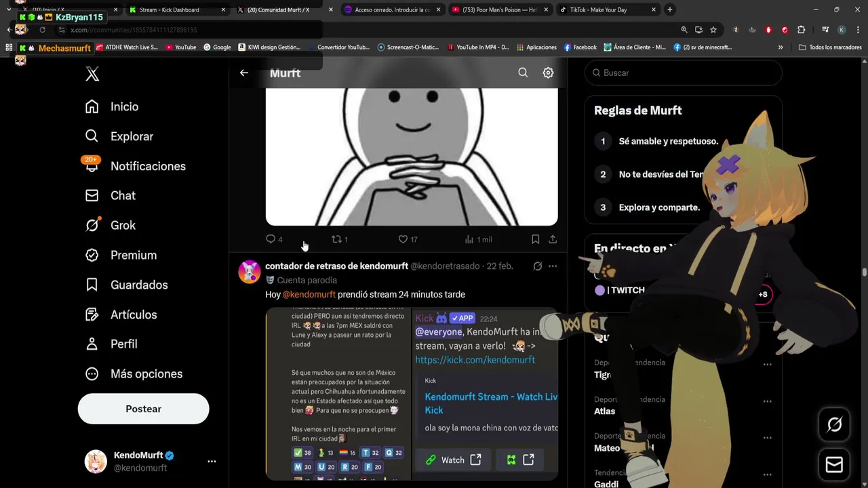The height and width of the screenshot is (488, 868).
Task: Click the back arrow beside Murft
Action: (x=244, y=73)
